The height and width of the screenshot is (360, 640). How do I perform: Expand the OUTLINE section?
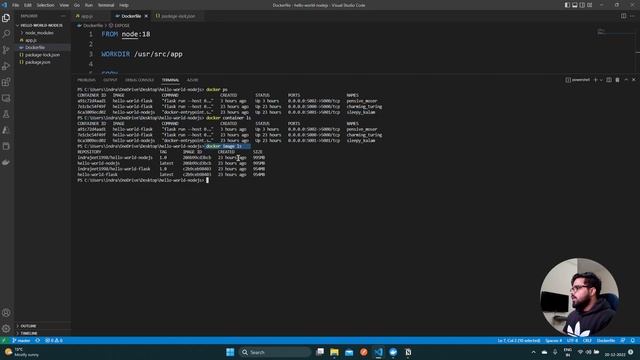click(x=28, y=326)
